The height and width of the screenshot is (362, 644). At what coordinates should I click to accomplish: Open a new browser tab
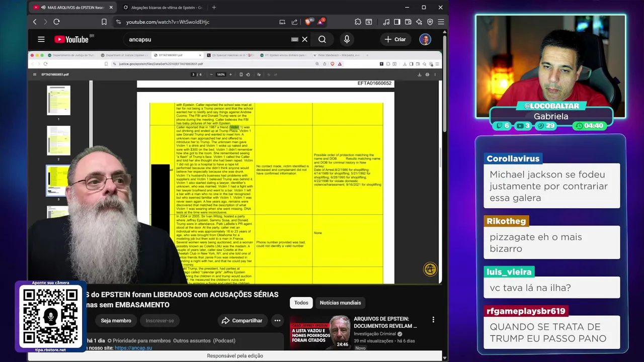(x=214, y=8)
